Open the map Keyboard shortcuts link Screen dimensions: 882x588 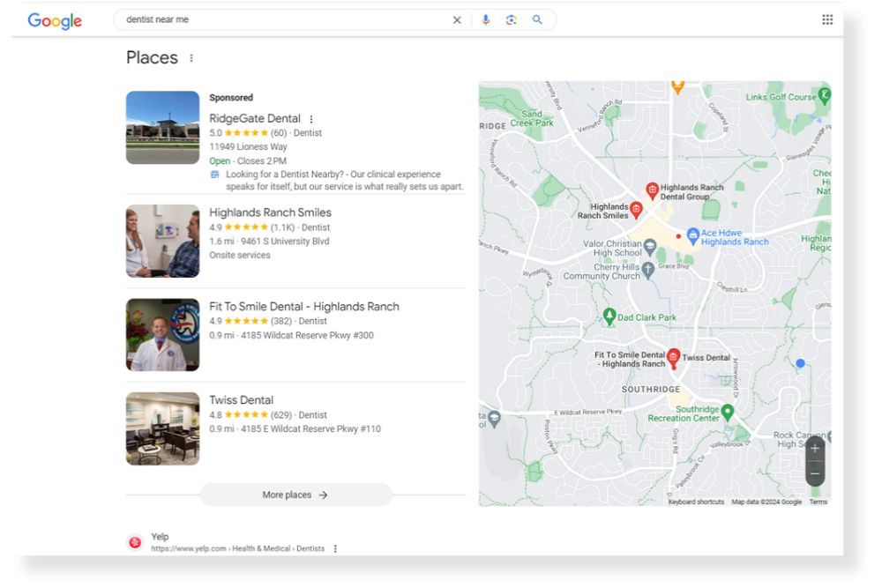pos(696,502)
